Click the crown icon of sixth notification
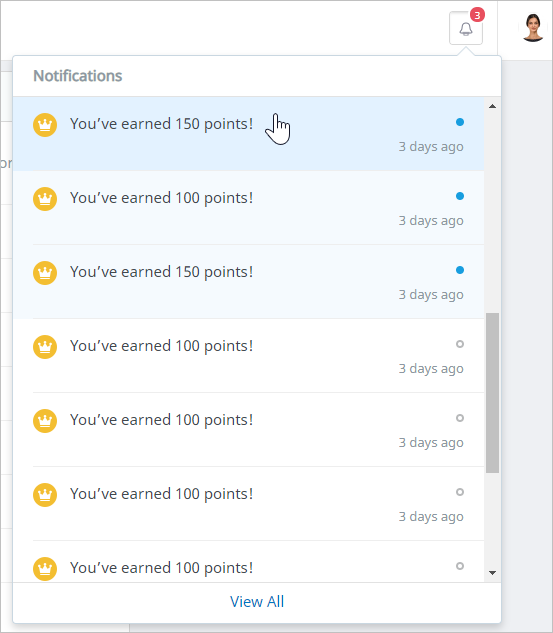The width and height of the screenshot is (553, 633). pos(45,495)
